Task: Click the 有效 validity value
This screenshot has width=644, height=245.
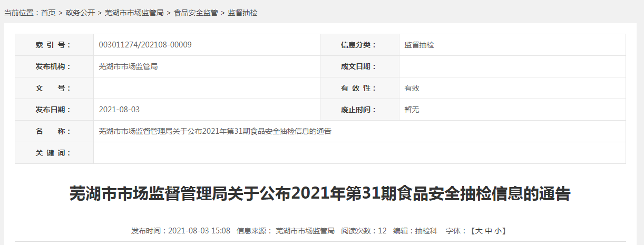Action: tap(412, 88)
